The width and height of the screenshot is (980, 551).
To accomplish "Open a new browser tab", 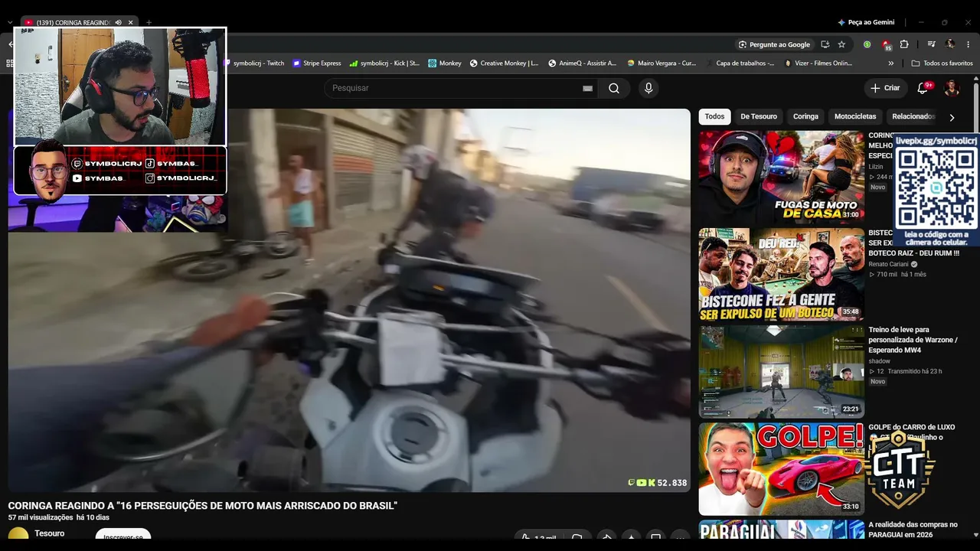I will 149,22.
